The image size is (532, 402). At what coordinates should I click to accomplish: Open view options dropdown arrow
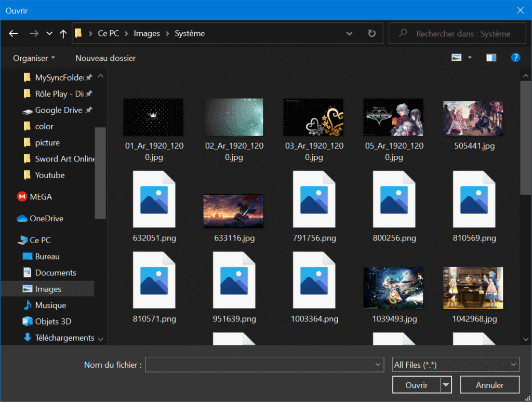[x=470, y=57]
